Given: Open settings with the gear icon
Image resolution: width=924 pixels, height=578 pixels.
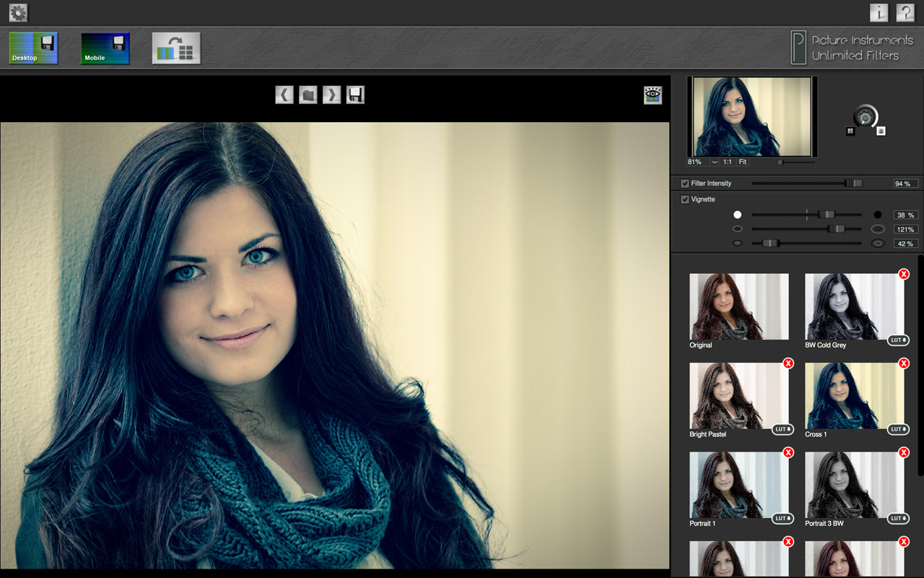Looking at the screenshot, I should point(18,12).
